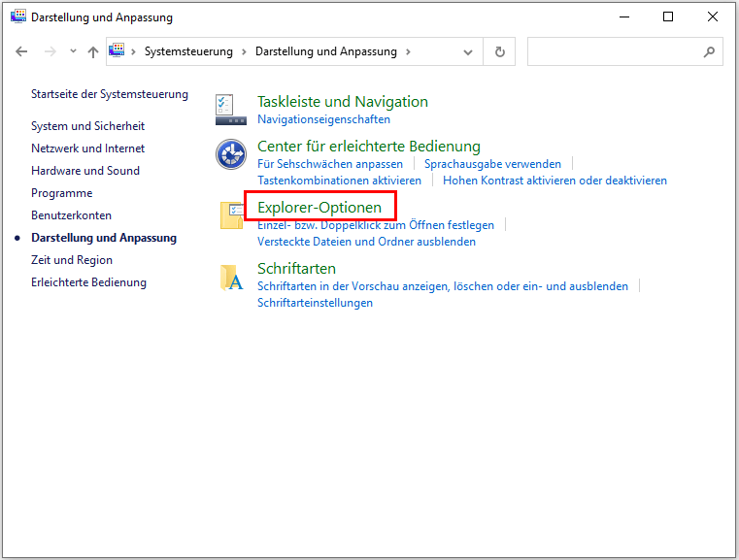The height and width of the screenshot is (560, 739).
Task: Select Systemsteuerung in the breadcrumb
Action: [x=188, y=51]
